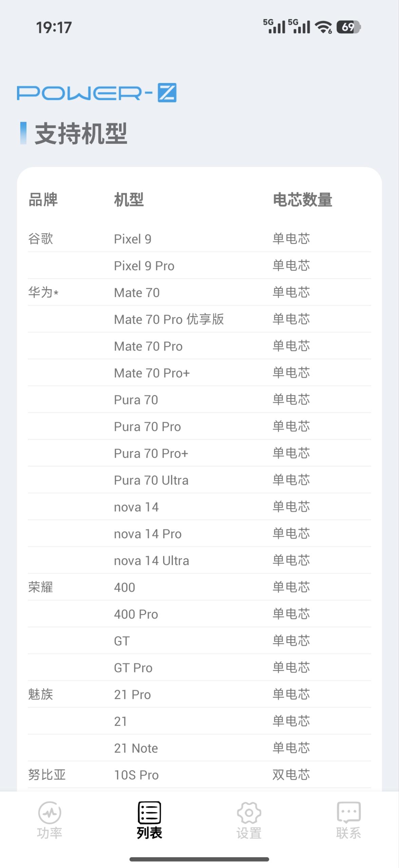Image resolution: width=399 pixels, height=868 pixels.
Task: Tap the 列表 list icon
Action: tap(149, 812)
